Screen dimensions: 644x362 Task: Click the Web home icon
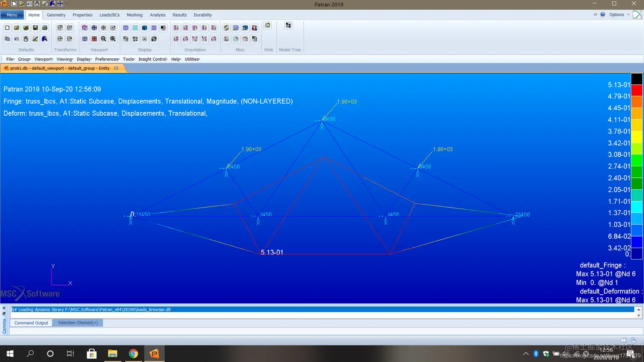tap(267, 25)
